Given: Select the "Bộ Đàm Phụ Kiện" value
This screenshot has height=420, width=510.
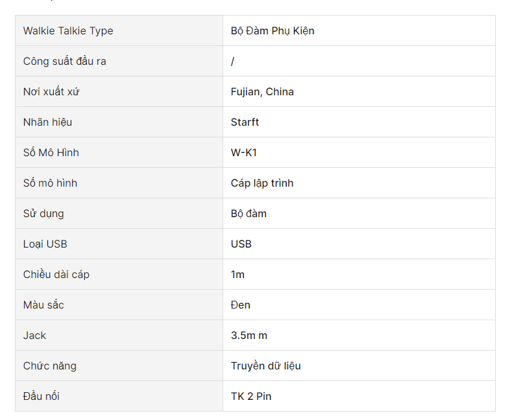Looking at the screenshot, I should coord(273,31).
